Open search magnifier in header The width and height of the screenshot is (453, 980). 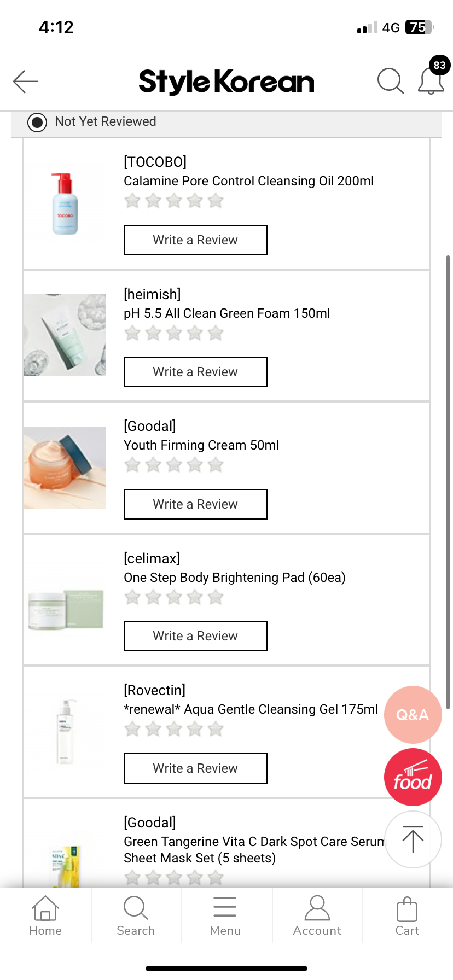(x=390, y=81)
